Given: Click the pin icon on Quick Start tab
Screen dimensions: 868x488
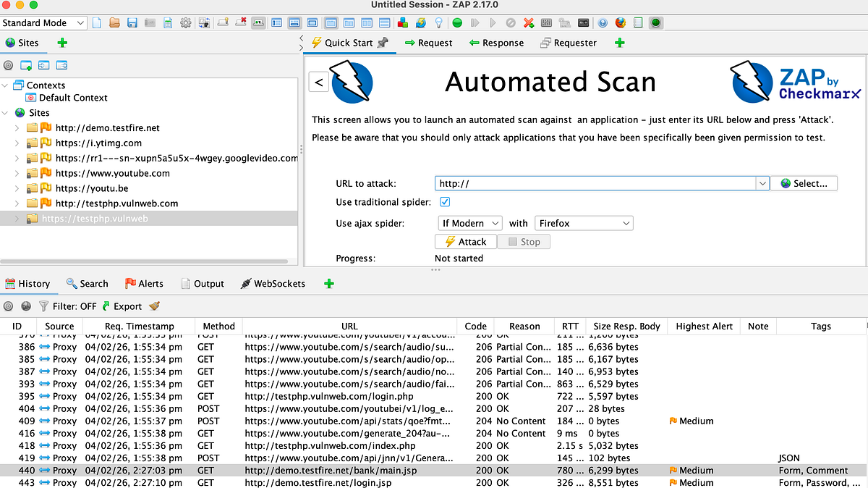Looking at the screenshot, I should click(x=383, y=42).
